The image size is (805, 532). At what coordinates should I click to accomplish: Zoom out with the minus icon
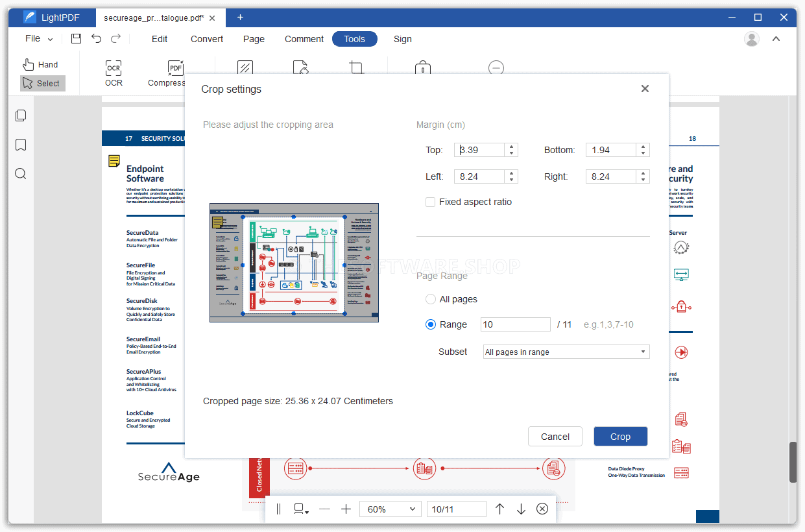pos(324,509)
